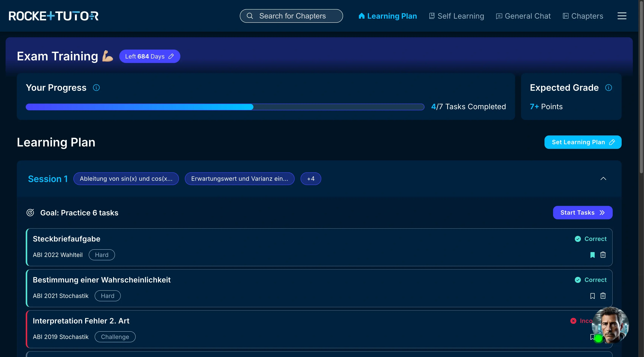This screenshot has height=357, width=644.
Task: Click the pencil icon beside 684 Days
Action: click(171, 56)
